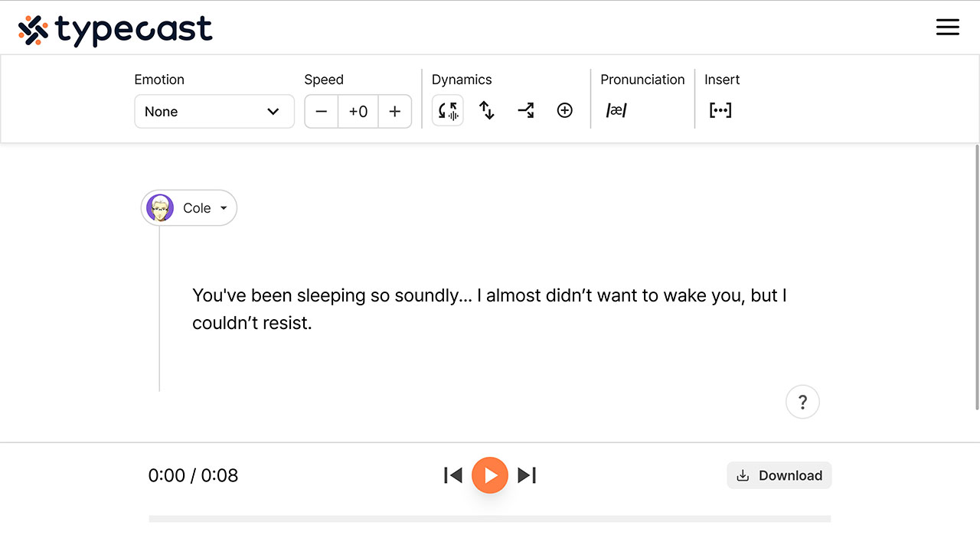Skip to next segment
980x551 pixels.
pyautogui.click(x=527, y=474)
